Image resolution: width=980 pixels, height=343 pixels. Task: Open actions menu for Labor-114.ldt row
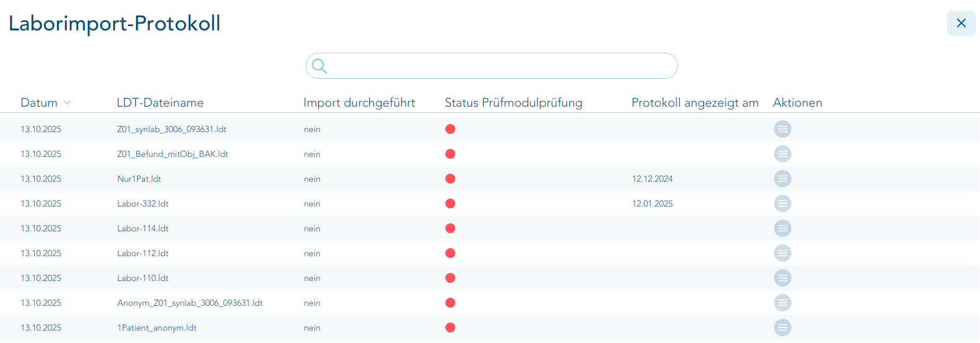tap(782, 228)
